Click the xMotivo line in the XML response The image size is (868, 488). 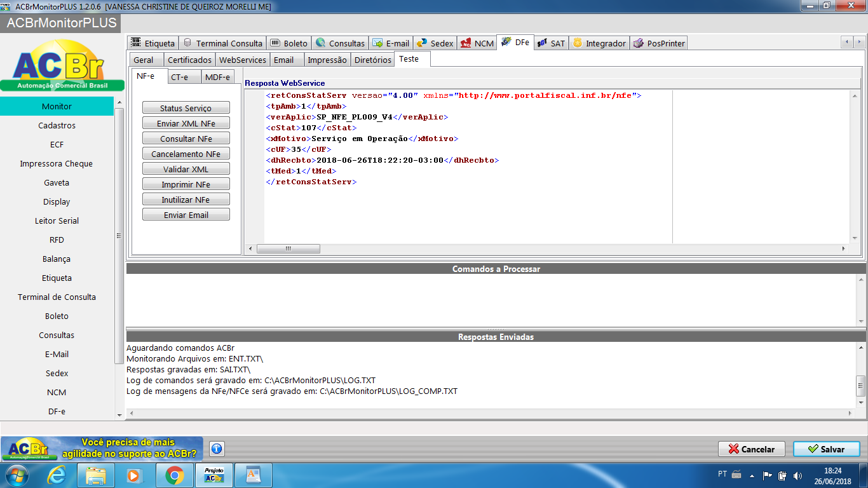(362, 139)
